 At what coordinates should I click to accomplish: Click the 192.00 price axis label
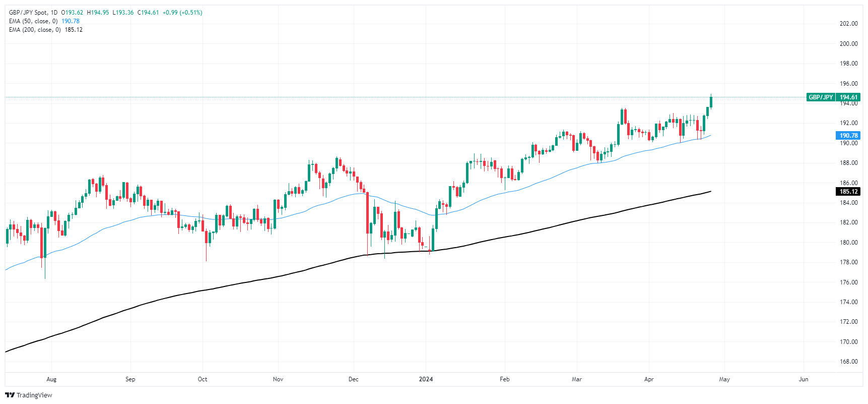(848, 123)
